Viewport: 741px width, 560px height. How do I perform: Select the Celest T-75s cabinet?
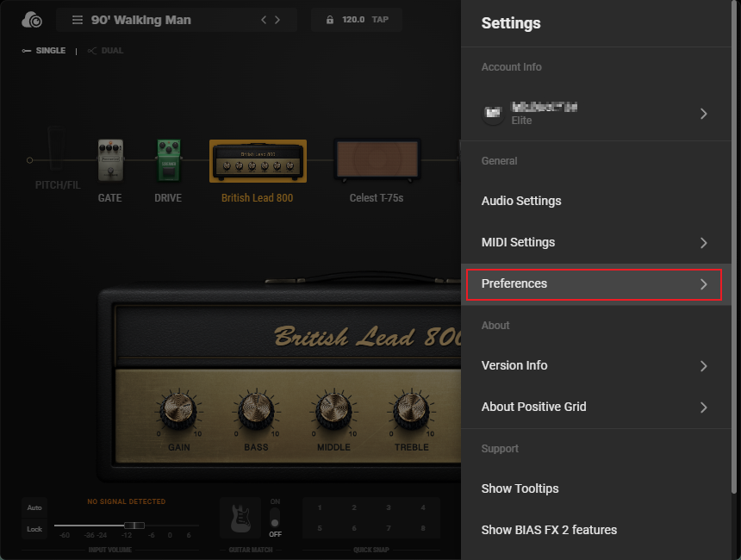click(377, 160)
